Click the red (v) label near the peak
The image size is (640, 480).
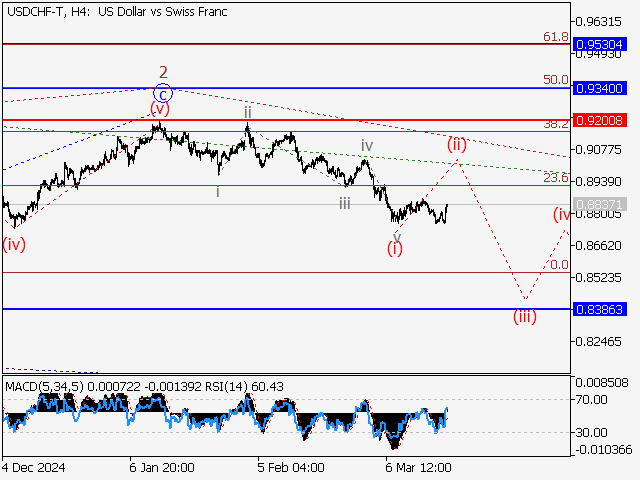(160, 108)
